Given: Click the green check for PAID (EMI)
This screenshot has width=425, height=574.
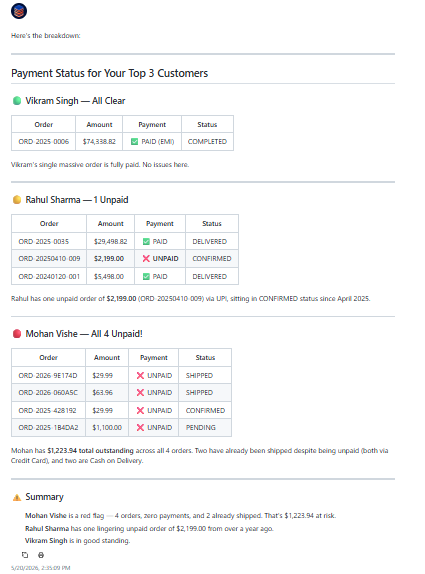Looking at the screenshot, I should pyautogui.click(x=134, y=141).
